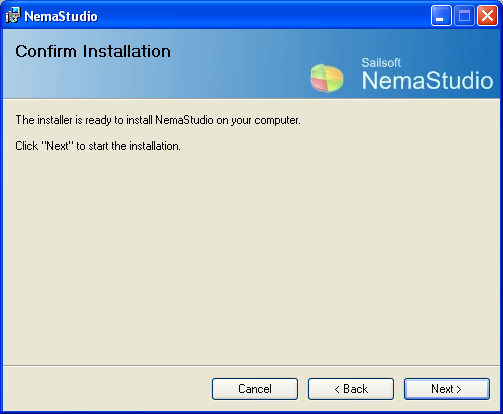This screenshot has height=414, width=503.
Task: Click the left arrow on Back button
Action: click(x=337, y=389)
